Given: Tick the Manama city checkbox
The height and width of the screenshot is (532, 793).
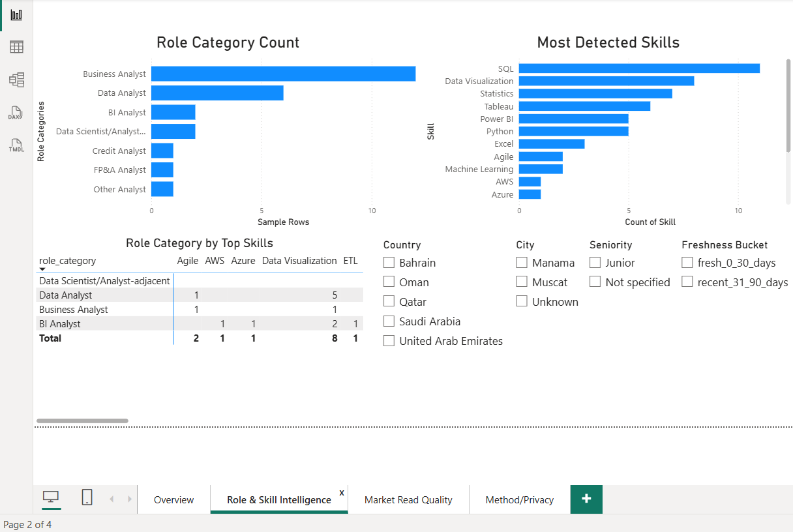Looking at the screenshot, I should pos(522,263).
